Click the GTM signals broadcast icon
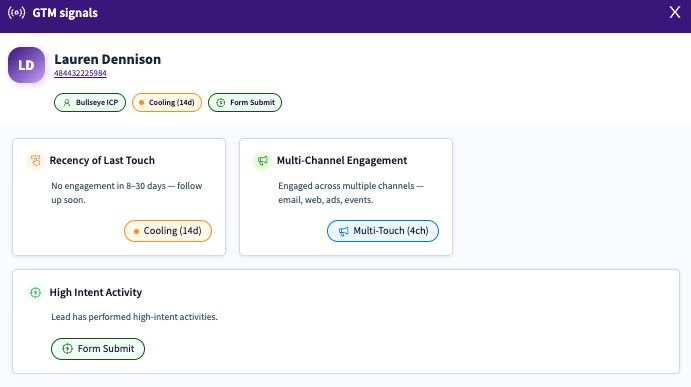Viewport: 691px width, 387px height. click(17, 13)
